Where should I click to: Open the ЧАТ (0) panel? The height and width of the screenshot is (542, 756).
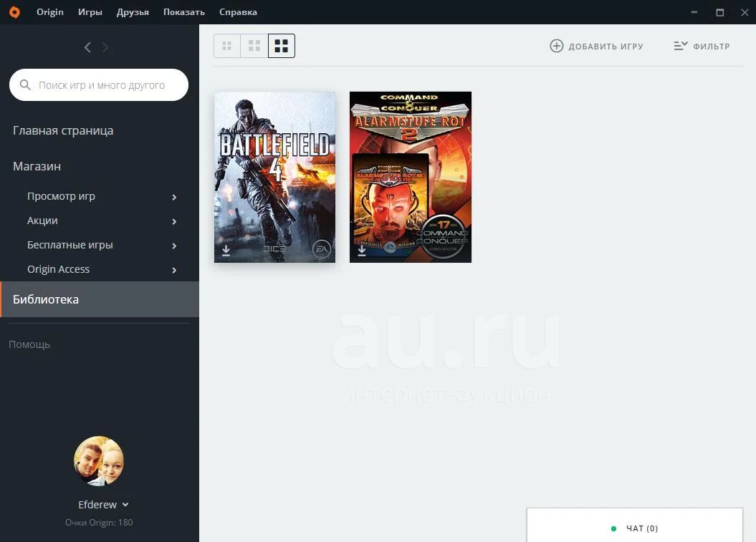634,525
